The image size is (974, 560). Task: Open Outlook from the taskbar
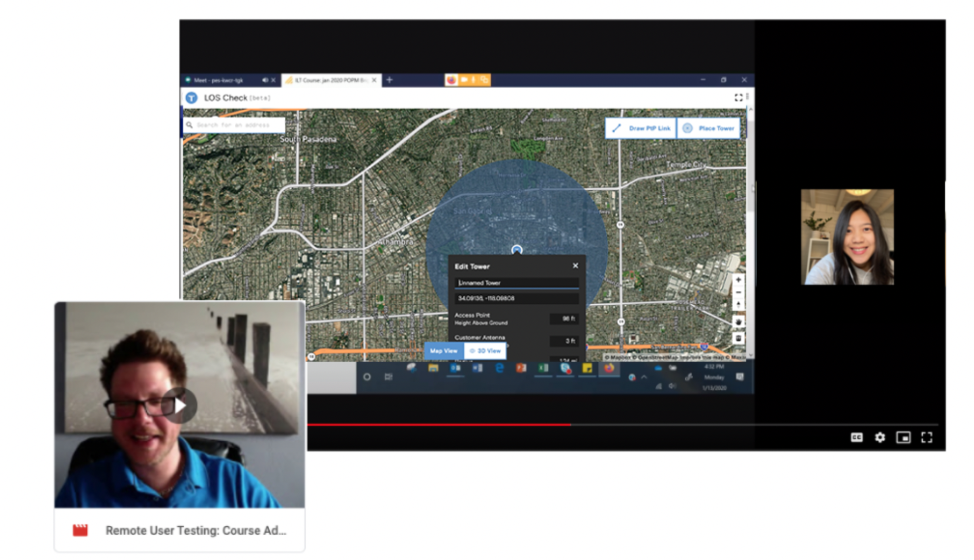(x=455, y=368)
